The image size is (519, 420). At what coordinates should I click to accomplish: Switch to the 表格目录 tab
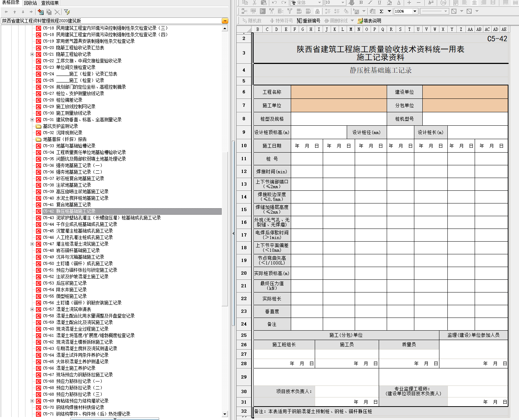point(11,3)
